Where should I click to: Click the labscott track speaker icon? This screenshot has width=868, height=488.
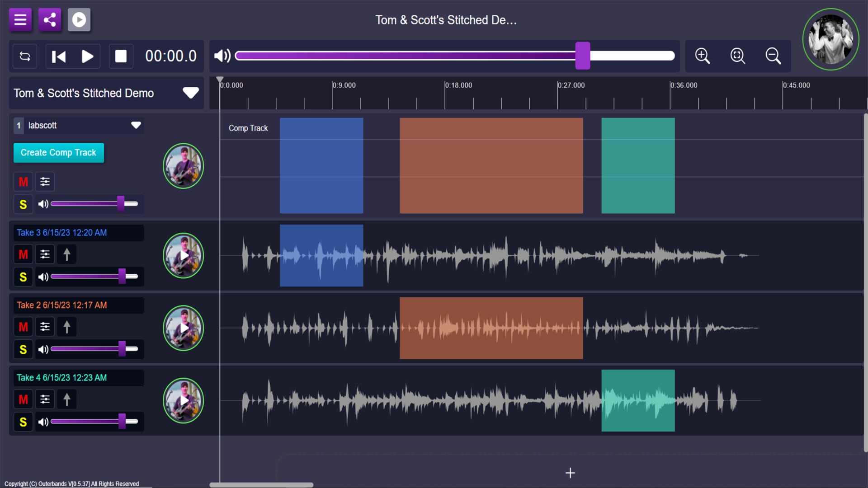pos(43,204)
